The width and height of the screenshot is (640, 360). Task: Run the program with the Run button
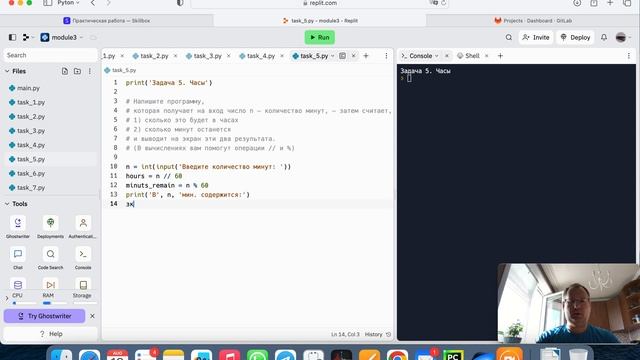pos(320,38)
